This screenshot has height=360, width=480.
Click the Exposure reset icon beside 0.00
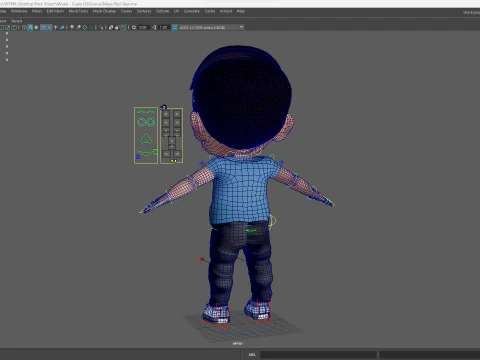(134, 27)
